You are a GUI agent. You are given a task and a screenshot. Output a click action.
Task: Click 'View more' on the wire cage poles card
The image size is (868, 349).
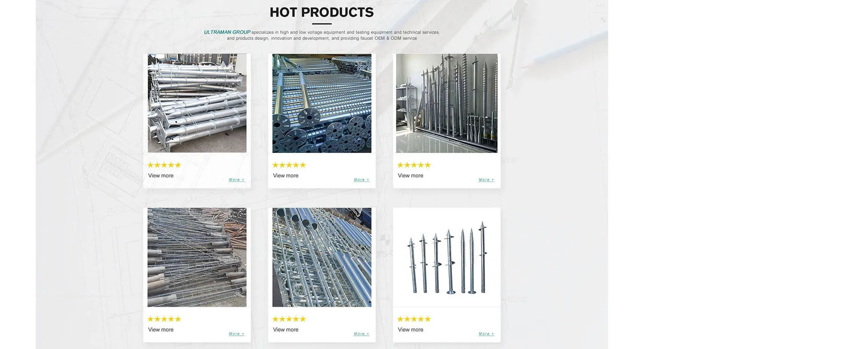coord(161,330)
